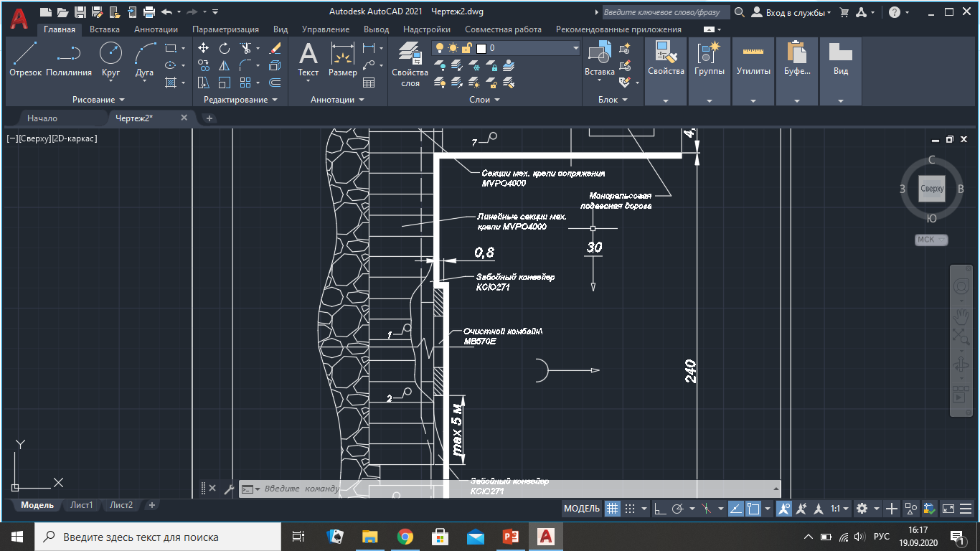Viewport: 980px width, 551px height.
Task: Click the Rotate tool icon
Action: coord(225,48)
